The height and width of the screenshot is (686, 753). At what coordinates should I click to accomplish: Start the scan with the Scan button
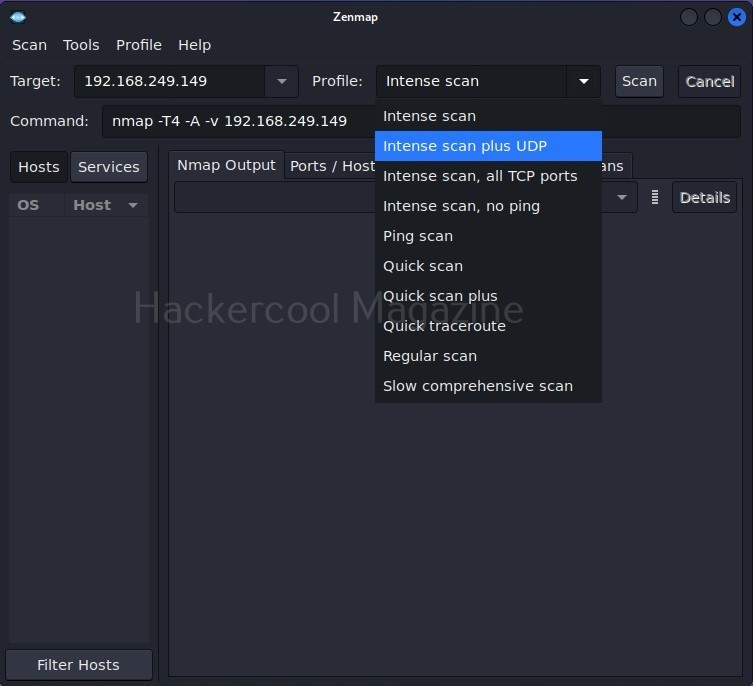point(639,81)
